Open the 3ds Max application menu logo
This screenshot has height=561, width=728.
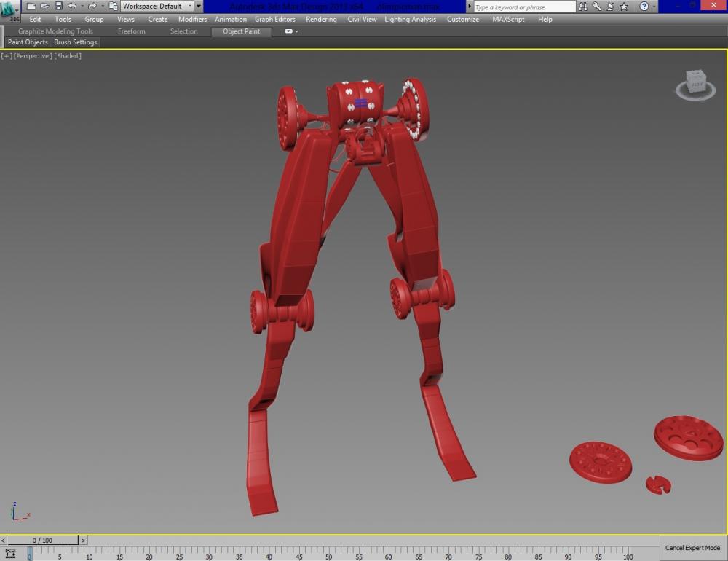click(10, 12)
